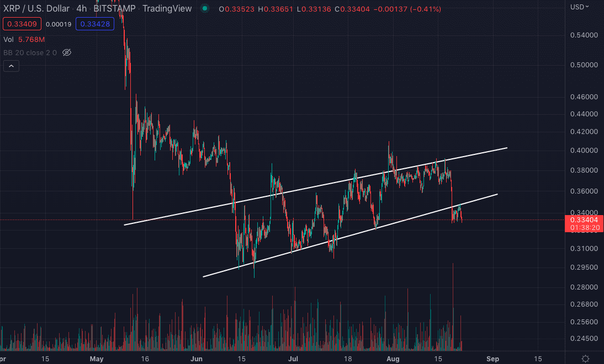Click the 18 date label on the time axis
604x364 pixels.
click(x=348, y=359)
